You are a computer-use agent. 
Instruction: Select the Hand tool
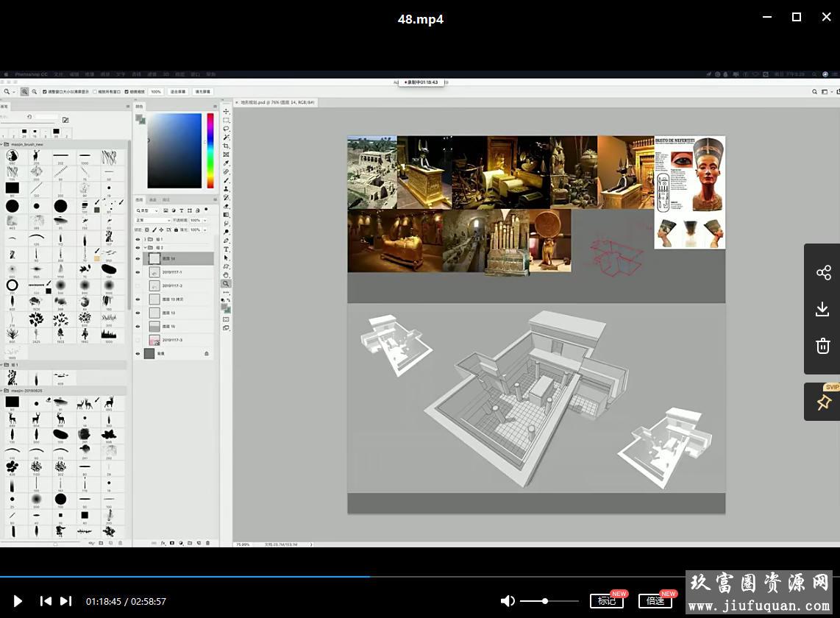click(226, 275)
